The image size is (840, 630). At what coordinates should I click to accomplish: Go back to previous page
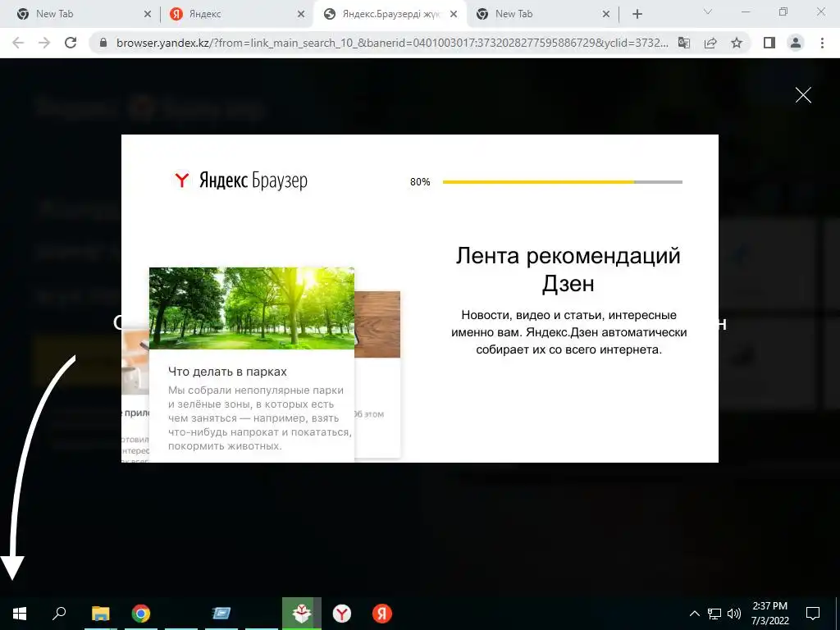18,43
